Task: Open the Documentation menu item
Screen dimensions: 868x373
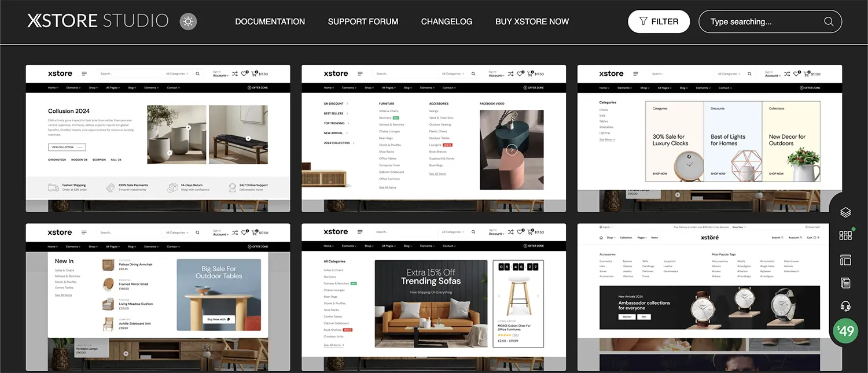Action: click(x=270, y=21)
